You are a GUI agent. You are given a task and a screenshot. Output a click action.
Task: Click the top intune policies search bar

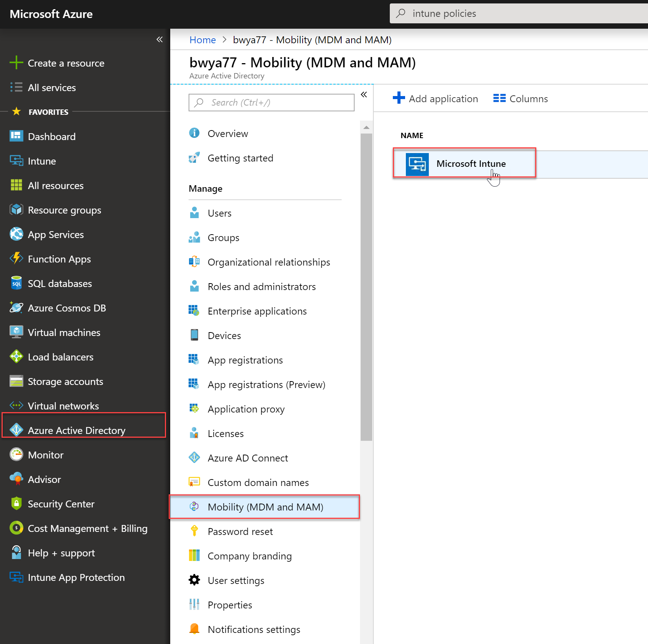[519, 13]
